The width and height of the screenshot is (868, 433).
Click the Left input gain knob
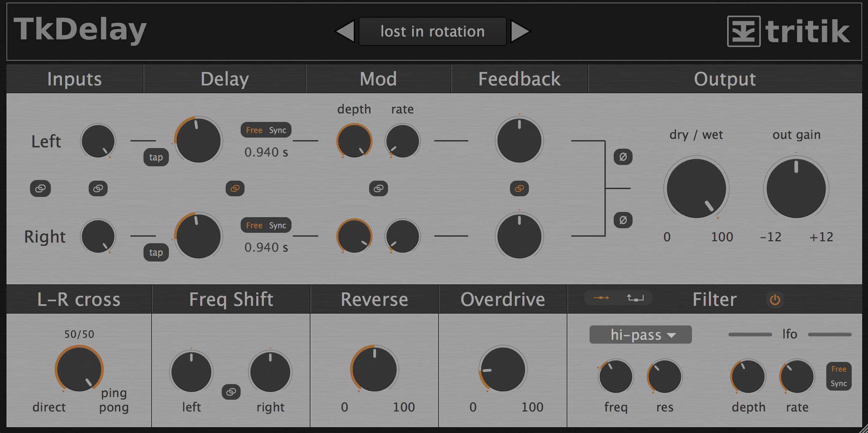click(98, 141)
